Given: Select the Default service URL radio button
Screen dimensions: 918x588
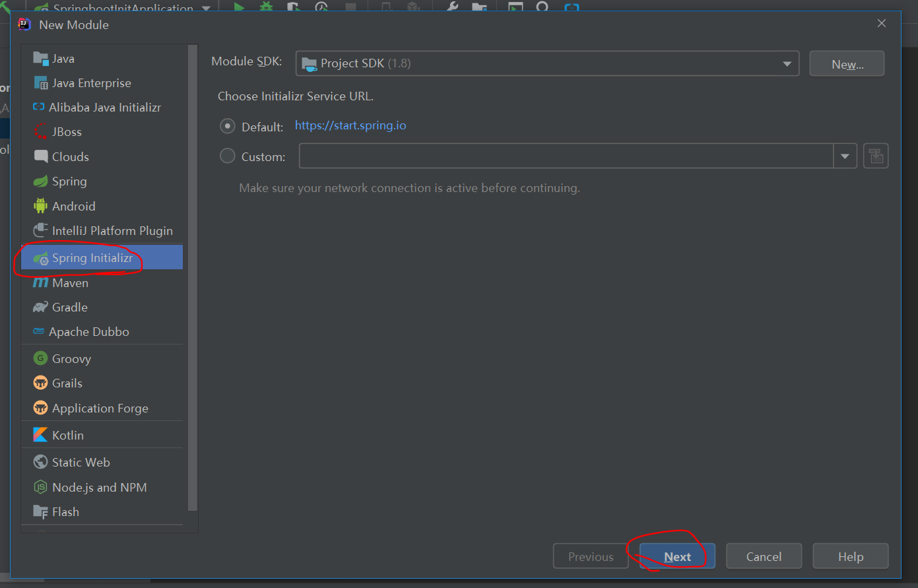Looking at the screenshot, I should tap(228, 126).
